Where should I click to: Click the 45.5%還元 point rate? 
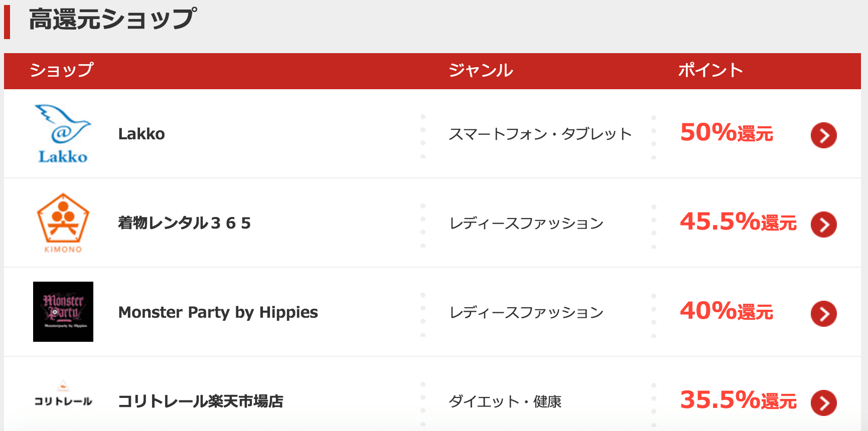(x=738, y=222)
